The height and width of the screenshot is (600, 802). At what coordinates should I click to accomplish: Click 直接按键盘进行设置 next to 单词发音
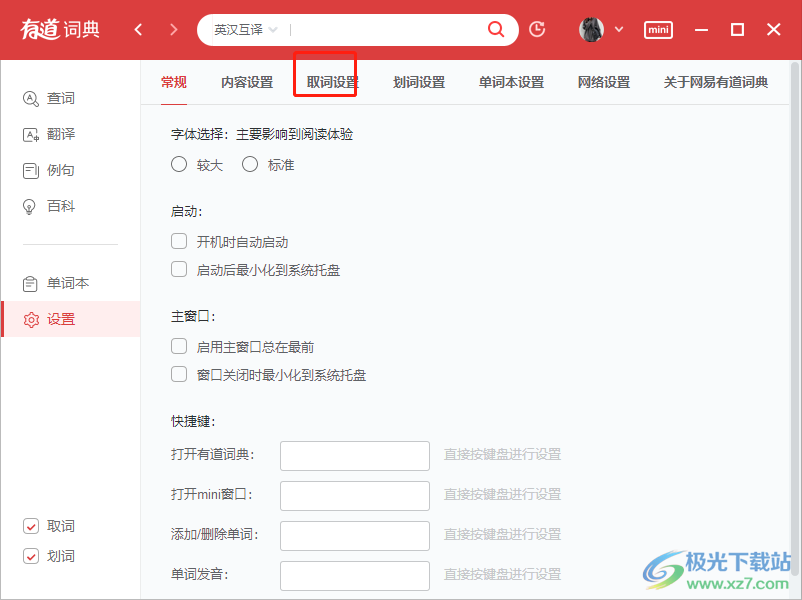click(501, 574)
